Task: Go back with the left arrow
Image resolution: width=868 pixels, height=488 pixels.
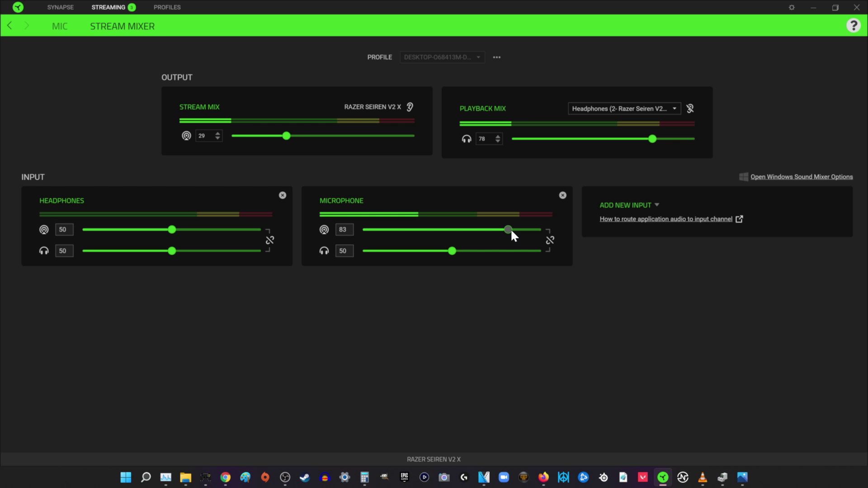Action: (9, 26)
